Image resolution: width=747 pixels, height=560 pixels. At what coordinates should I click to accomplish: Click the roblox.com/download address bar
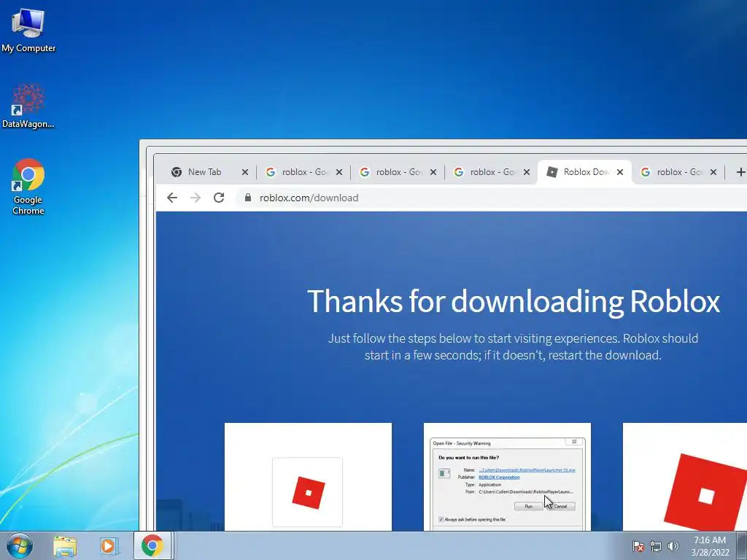pos(491,198)
